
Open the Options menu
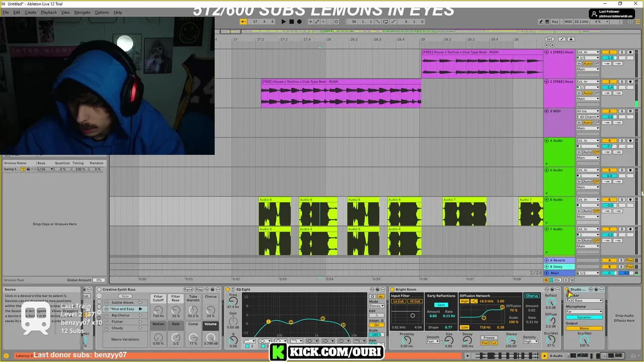click(x=102, y=12)
